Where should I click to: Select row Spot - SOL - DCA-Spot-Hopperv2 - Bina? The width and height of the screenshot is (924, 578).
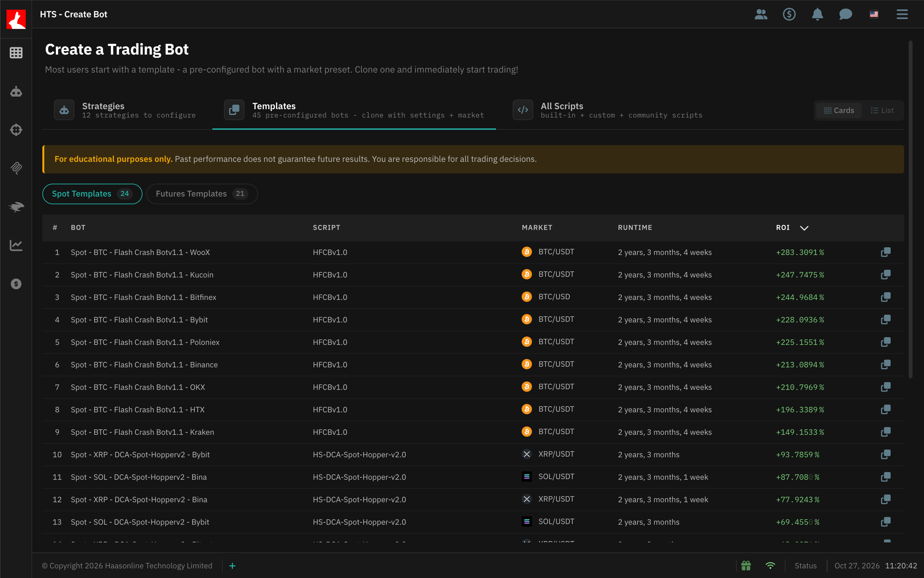(473, 477)
